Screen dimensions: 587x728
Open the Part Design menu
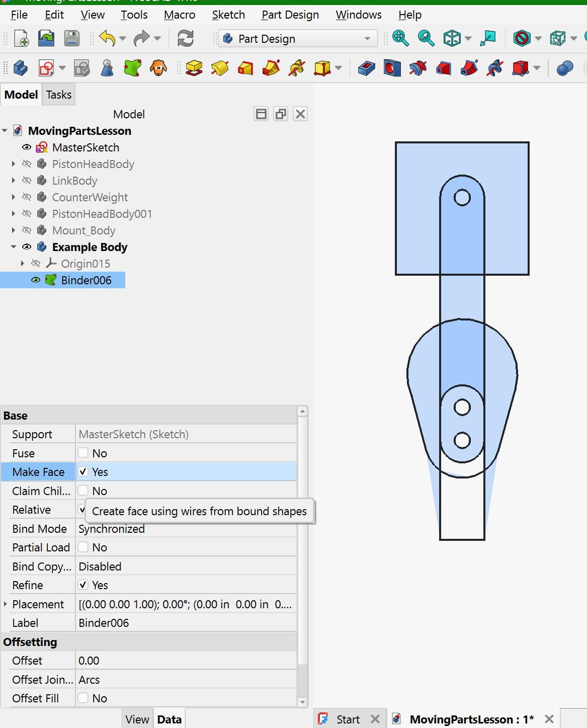[x=290, y=15]
